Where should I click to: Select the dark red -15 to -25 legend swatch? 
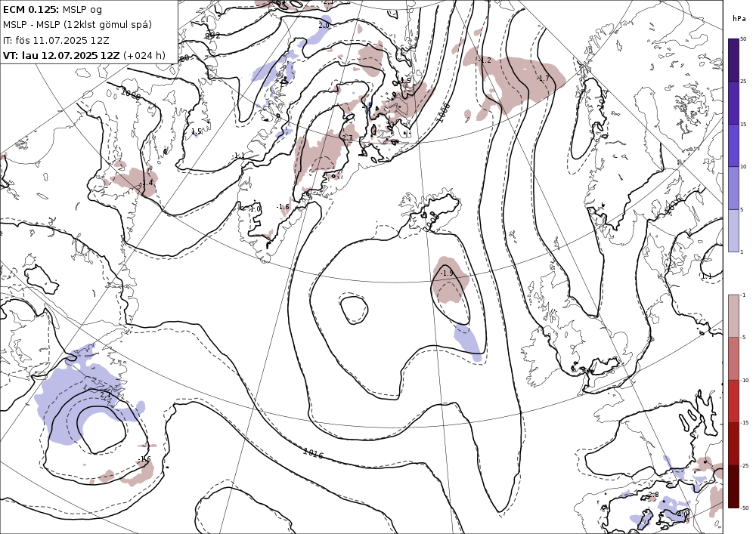(x=733, y=443)
